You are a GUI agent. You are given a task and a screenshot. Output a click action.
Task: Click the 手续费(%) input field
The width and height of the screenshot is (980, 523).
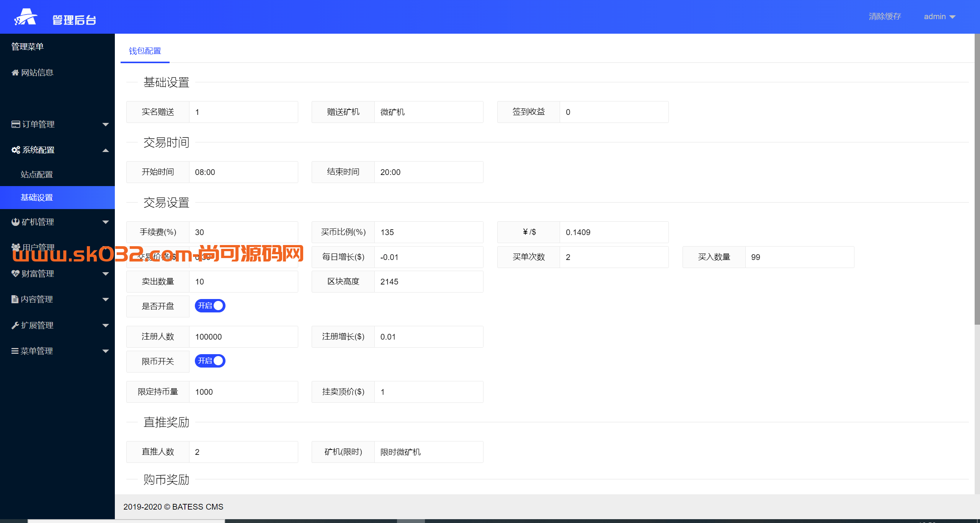[x=243, y=232]
